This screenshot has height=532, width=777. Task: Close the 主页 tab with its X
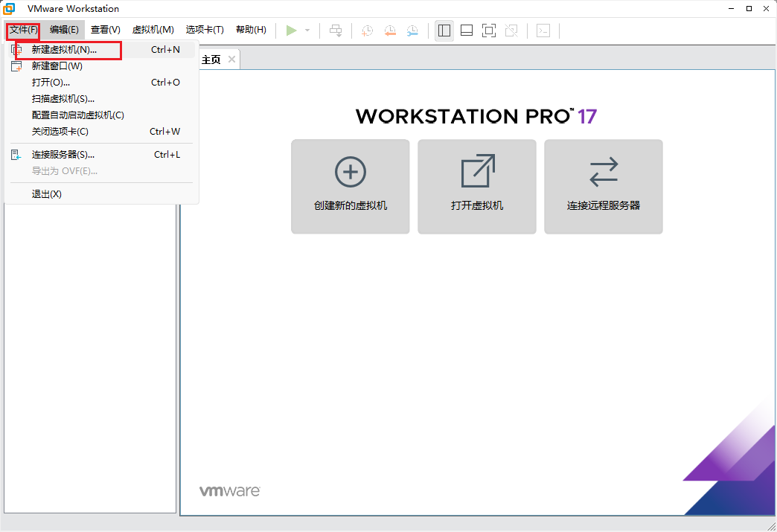pos(231,60)
